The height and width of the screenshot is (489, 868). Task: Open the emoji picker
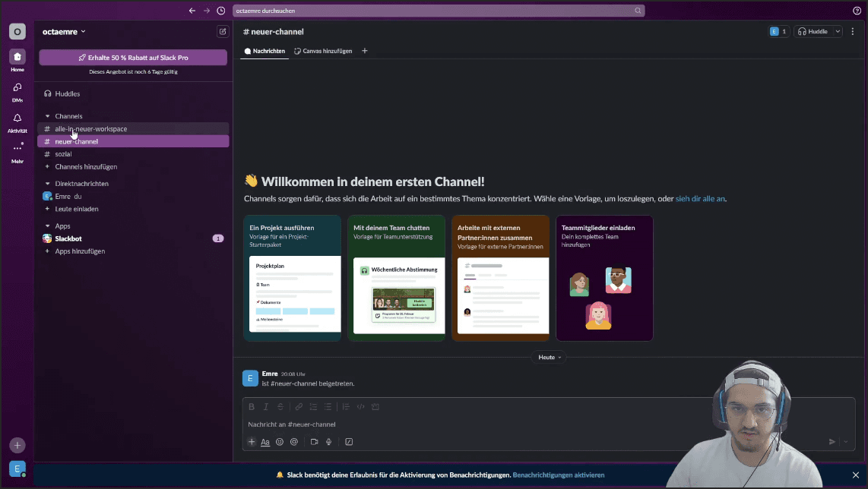[280, 441]
